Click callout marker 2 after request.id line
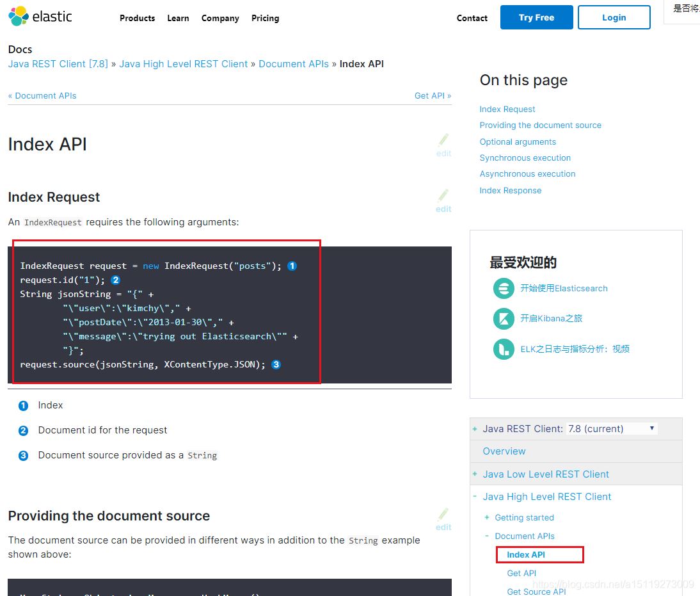This screenshot has width=700, height=596. click(115, 280)
